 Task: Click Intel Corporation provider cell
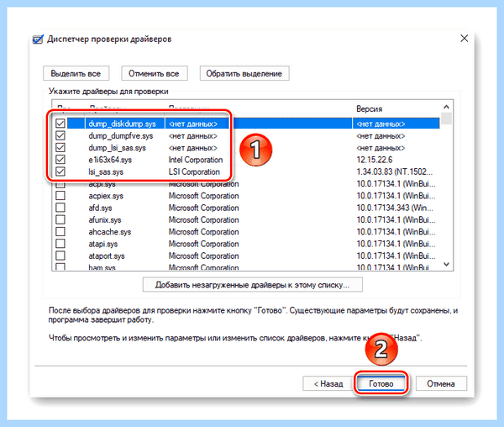click(196, 160)
